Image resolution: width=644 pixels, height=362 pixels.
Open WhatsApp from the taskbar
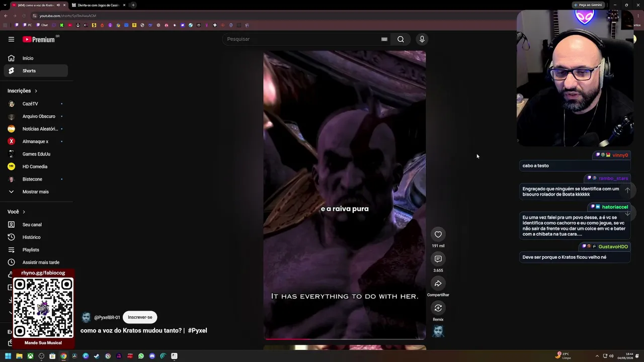(141, 356)
